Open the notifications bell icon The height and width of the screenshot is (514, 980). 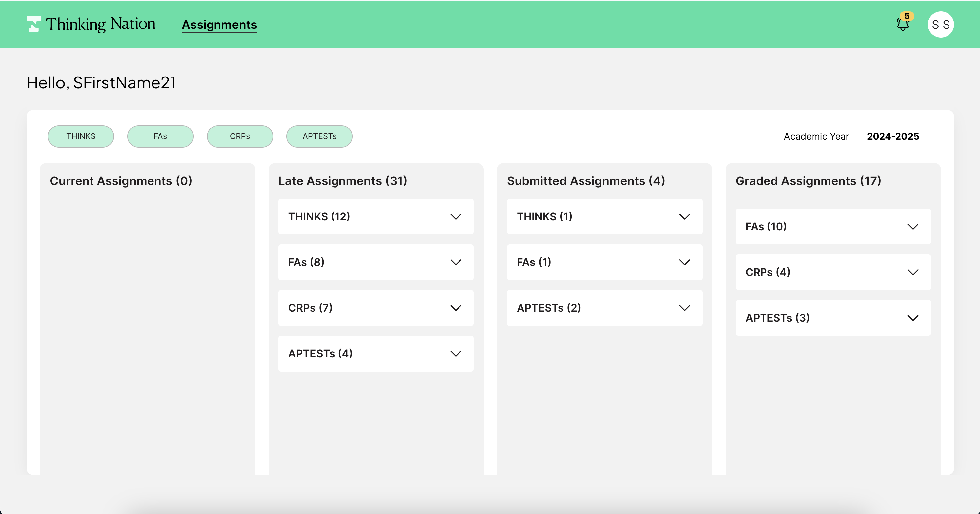click(x=902, y=25)
